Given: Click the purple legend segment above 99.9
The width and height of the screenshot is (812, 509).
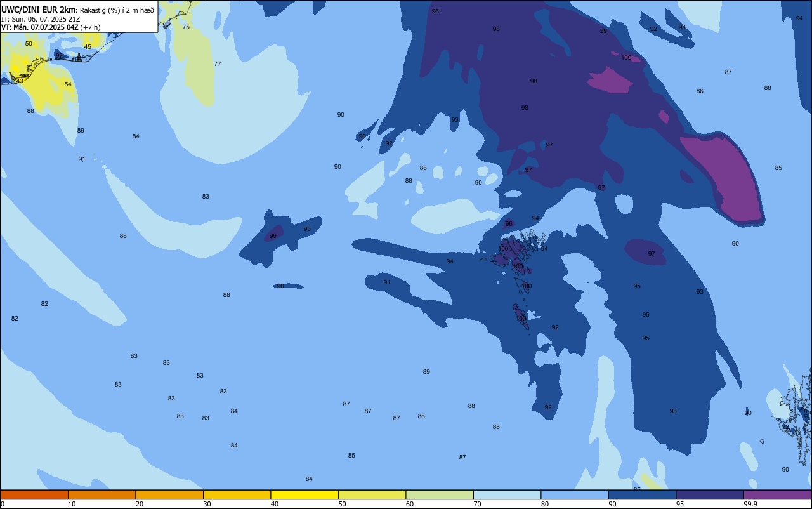Looking at the screenshot, I should click(777, 494).
